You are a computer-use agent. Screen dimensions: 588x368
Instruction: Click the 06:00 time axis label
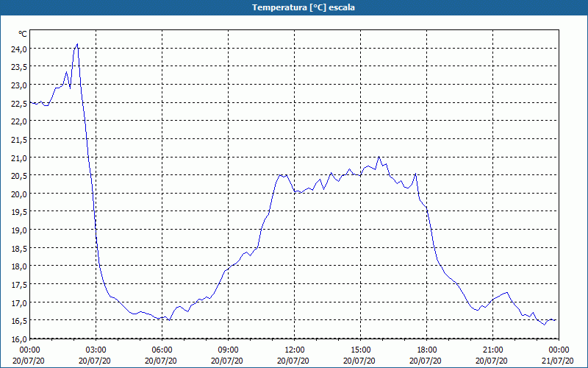click(162, 350)
